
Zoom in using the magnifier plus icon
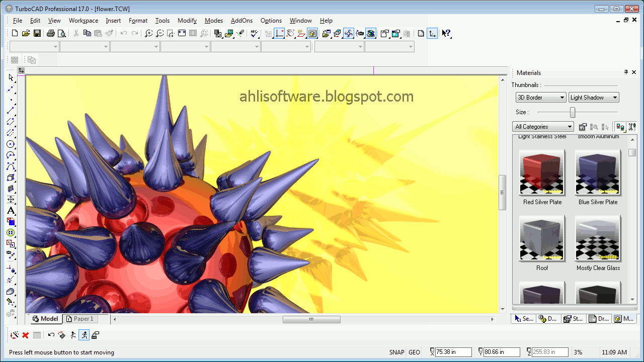[x=148, y=34]
